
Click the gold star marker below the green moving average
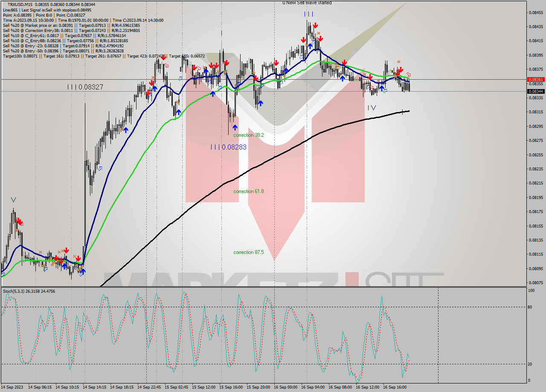point(395,76)
